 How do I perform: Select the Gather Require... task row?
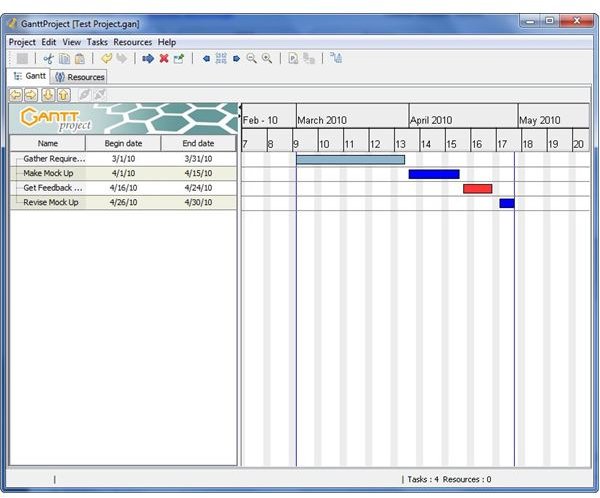coord(123,159)
